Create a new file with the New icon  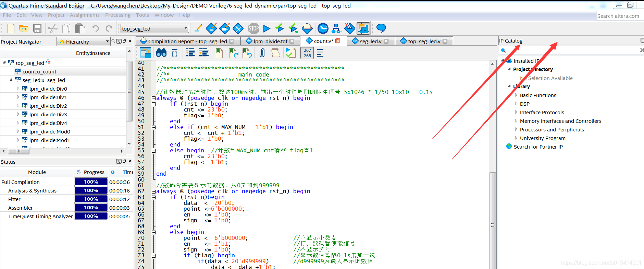click(11, 28)
